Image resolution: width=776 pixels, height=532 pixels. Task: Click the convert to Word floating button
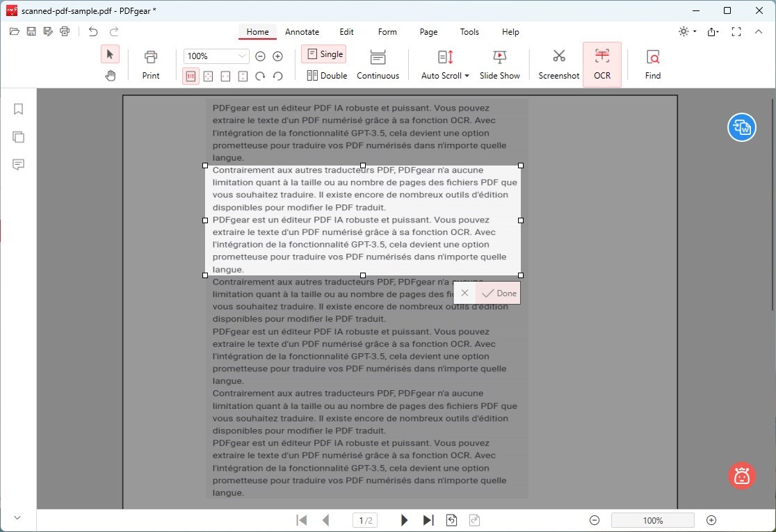click(741, 127)
